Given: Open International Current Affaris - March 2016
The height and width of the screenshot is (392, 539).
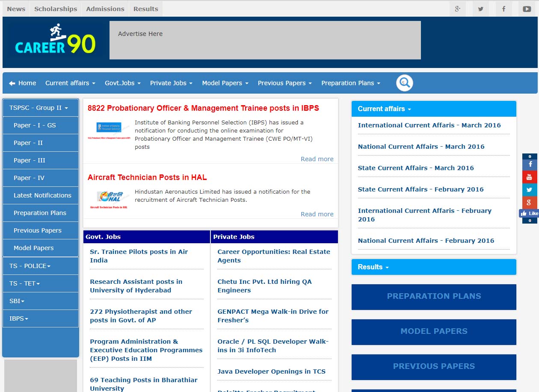Looking at the screenshot, I should pyautogui.click(x=429, y=125).
